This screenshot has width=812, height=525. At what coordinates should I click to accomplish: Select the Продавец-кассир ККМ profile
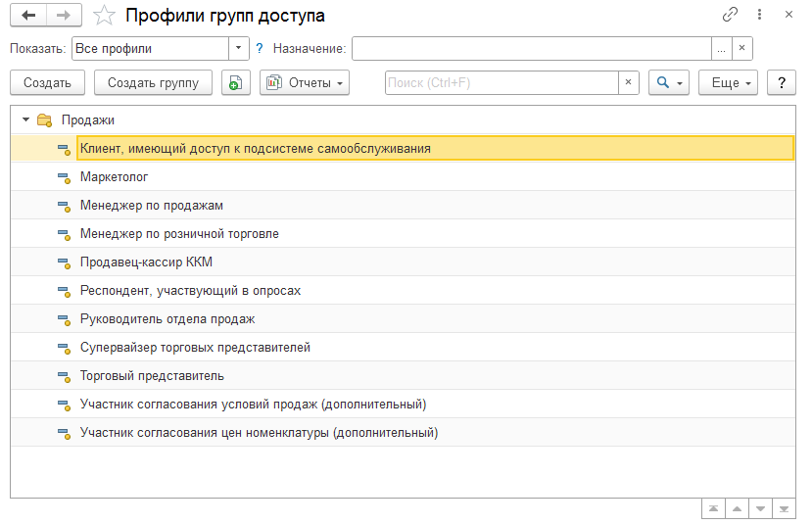146,262
